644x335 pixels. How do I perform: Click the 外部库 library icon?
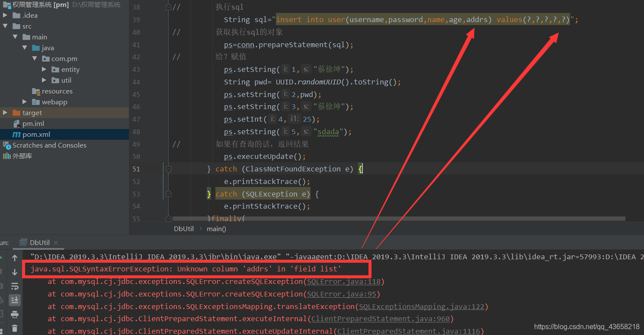pos(7,156)
